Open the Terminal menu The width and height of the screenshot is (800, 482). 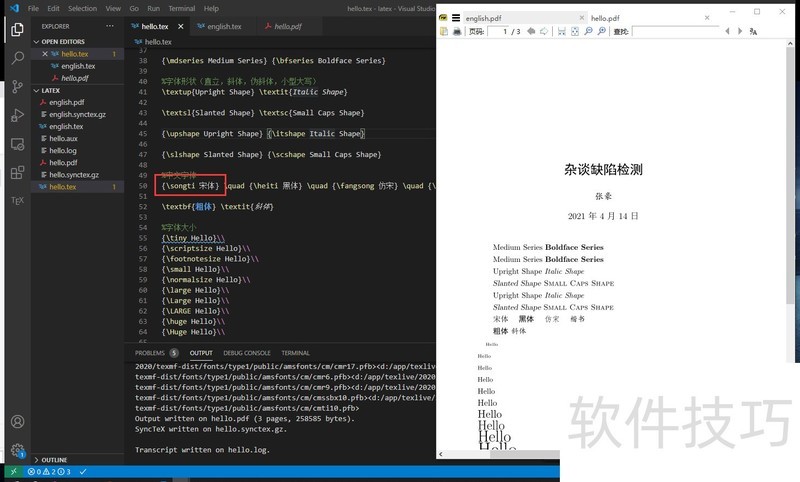click(181, 8)
